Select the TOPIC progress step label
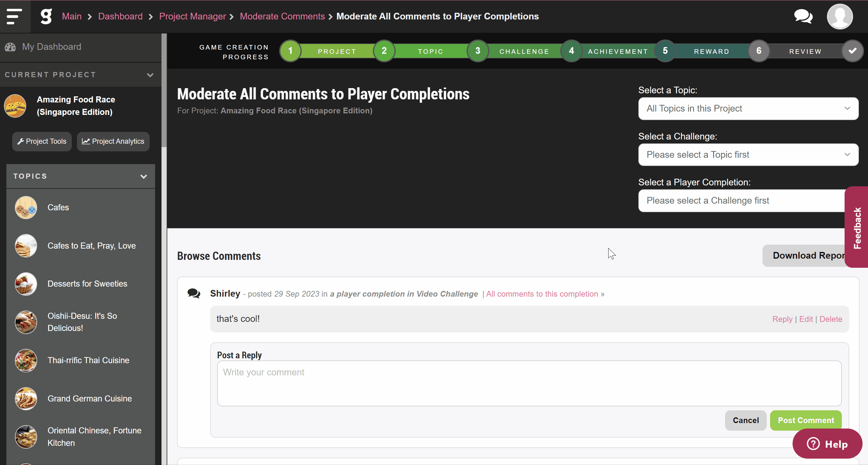Viewport: 868px width, 465px height. click(x=431, y=52)
